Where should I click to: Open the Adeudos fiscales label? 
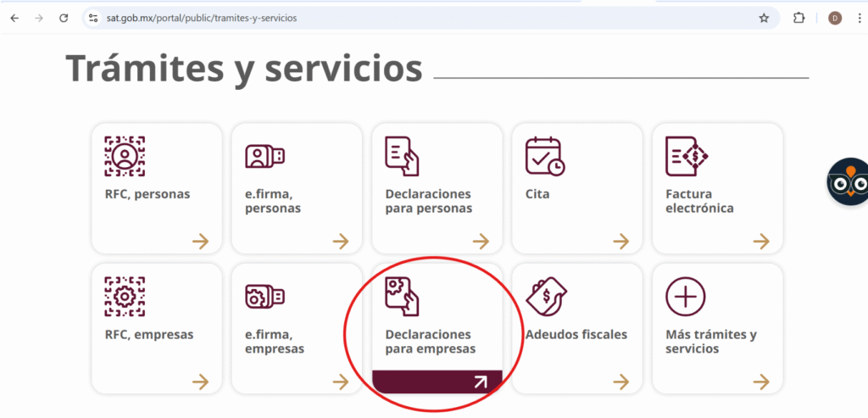click(576, 335)
